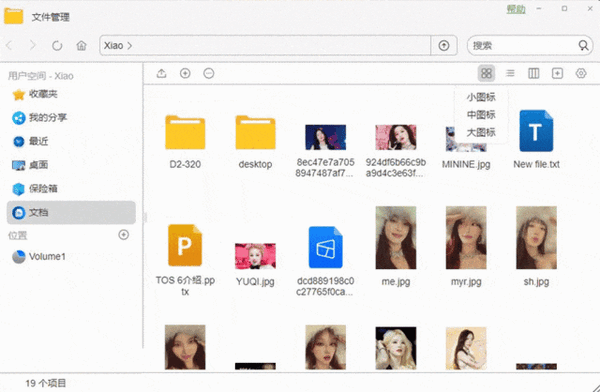Click the 文件管理 app folder icon
This screenshot has width=600, height=392.
(x=14, y=16)
